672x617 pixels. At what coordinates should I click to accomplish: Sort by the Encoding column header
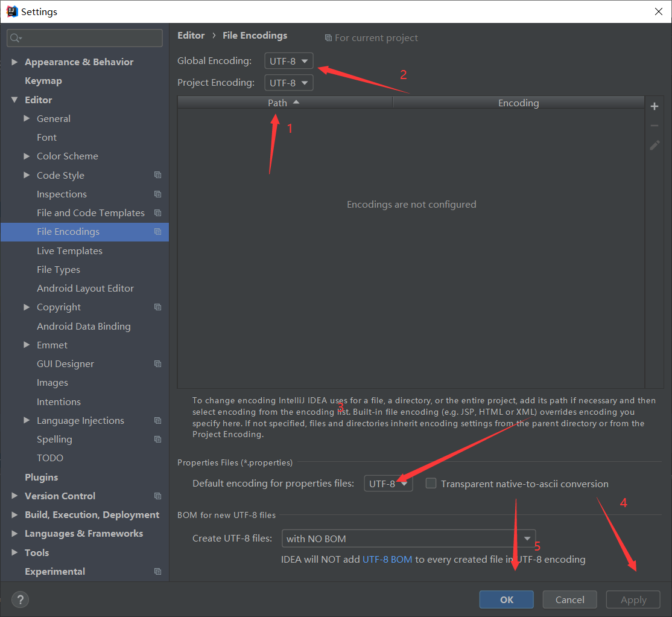(x=518, y=103)
